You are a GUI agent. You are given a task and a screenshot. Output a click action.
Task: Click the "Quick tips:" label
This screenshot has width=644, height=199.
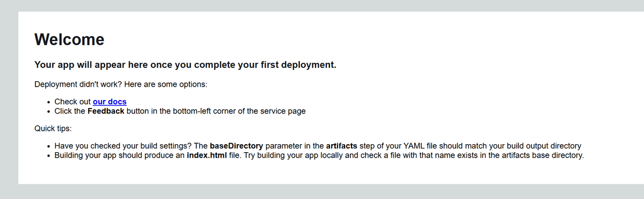[x=53, y=129]
